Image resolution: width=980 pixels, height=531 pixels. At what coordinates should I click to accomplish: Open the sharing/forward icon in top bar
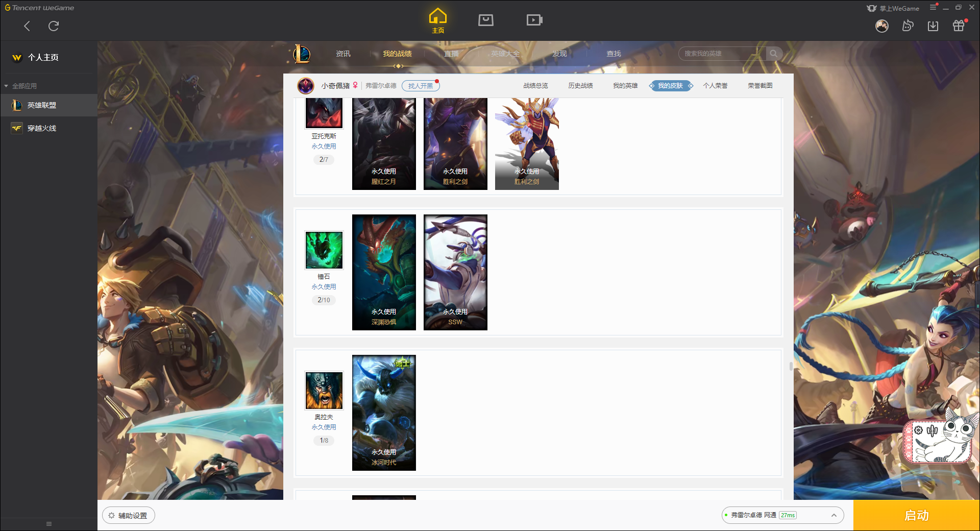point(908,26)
